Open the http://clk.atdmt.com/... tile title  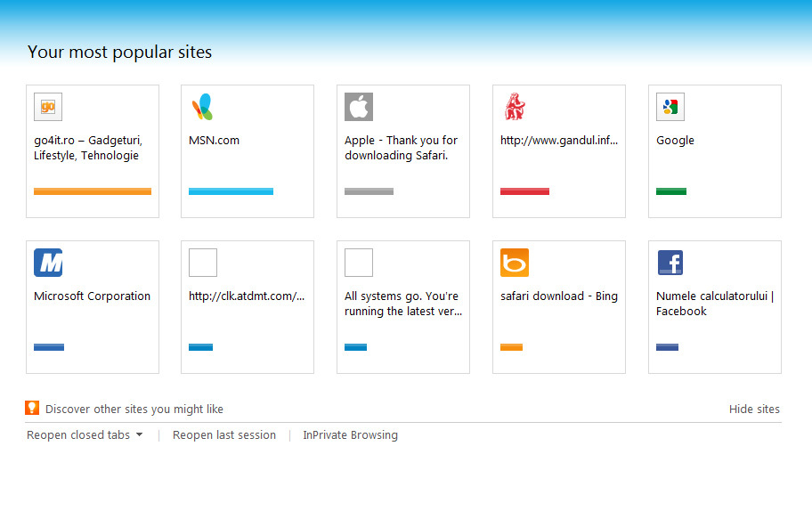(x=247, y=296)
